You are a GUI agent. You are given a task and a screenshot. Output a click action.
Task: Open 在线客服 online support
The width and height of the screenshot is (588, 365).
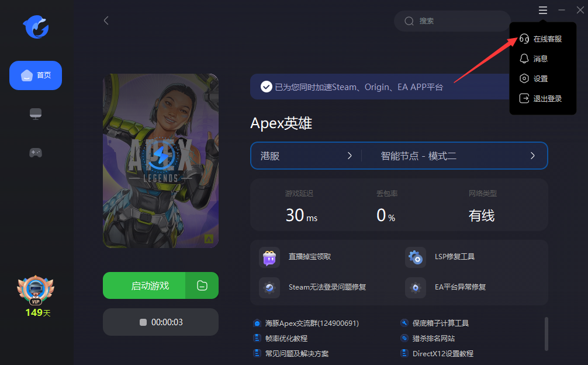542,39
